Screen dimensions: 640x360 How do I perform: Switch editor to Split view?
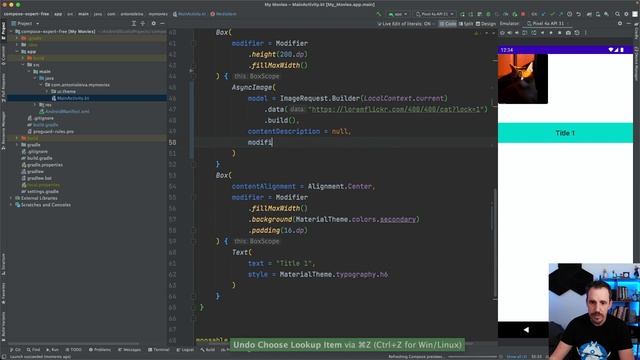(466, 24)
